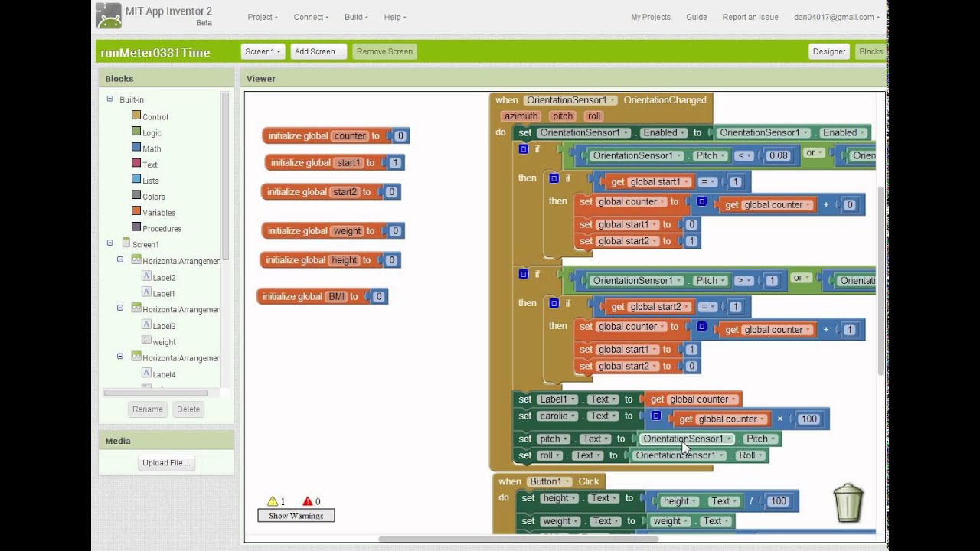The width and height of the screenshot is (980, 551).
Task: Click the trash can in the viewer
Action: tap(848, 503)
